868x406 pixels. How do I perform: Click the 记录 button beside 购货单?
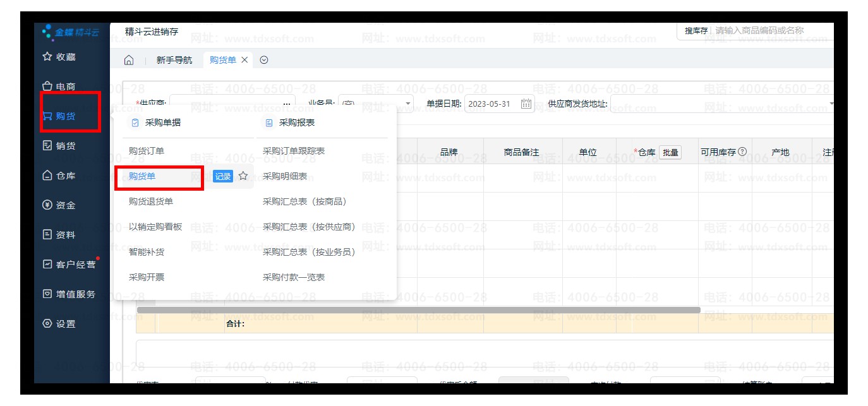[x=223, y=176]
